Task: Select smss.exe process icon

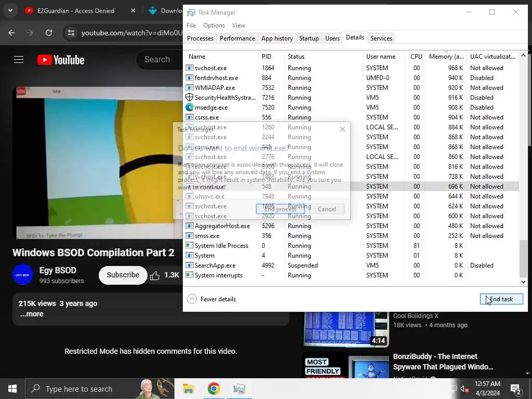Action: pos(190,235)
